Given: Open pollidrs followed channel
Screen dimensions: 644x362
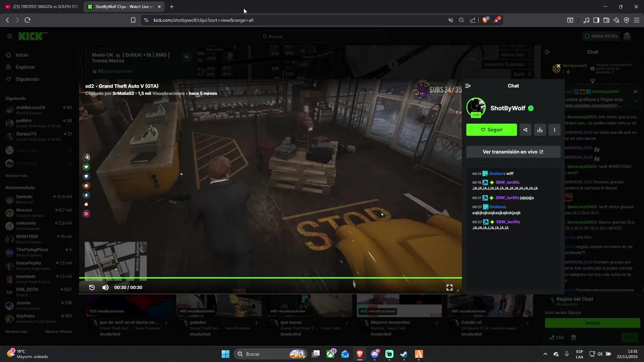Looking at the screenshot, I should click(x=38, y=123).
